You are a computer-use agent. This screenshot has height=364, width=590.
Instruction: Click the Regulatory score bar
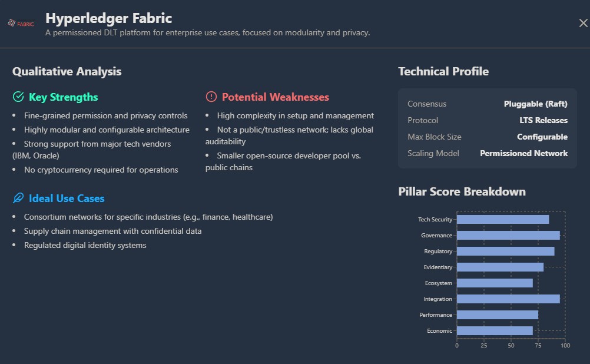[505, 252]
